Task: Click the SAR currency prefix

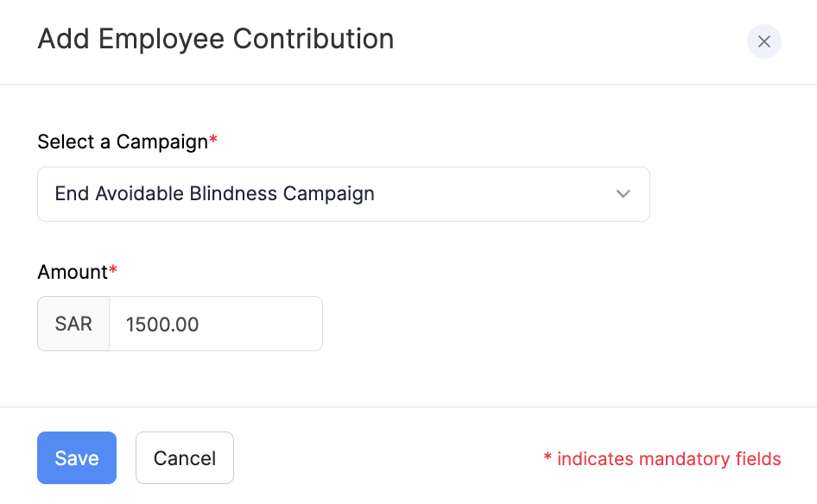Action: click(x=73, y=324)
